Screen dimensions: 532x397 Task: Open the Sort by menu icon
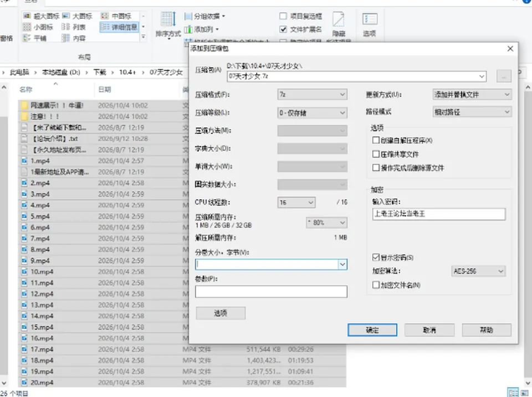168,20
